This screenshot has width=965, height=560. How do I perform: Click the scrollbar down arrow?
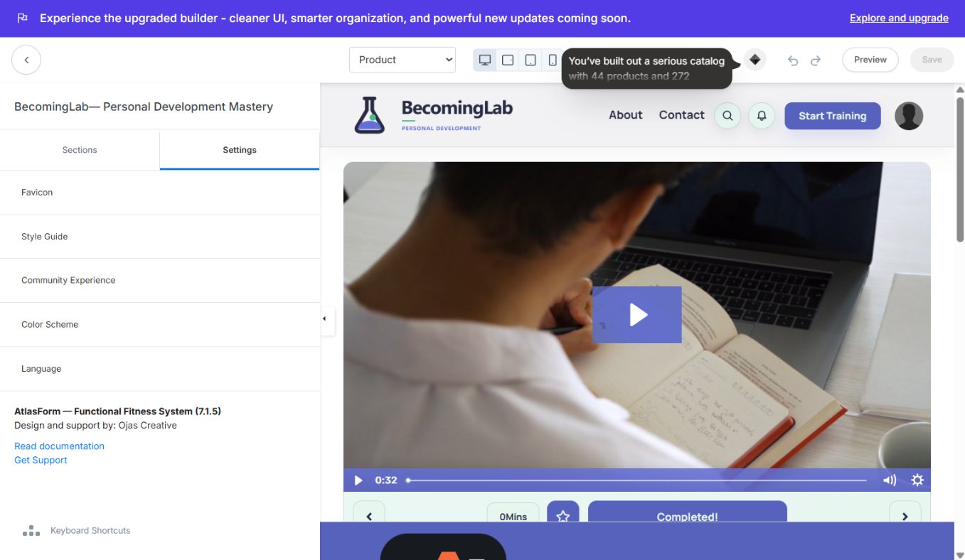(960, 555)
